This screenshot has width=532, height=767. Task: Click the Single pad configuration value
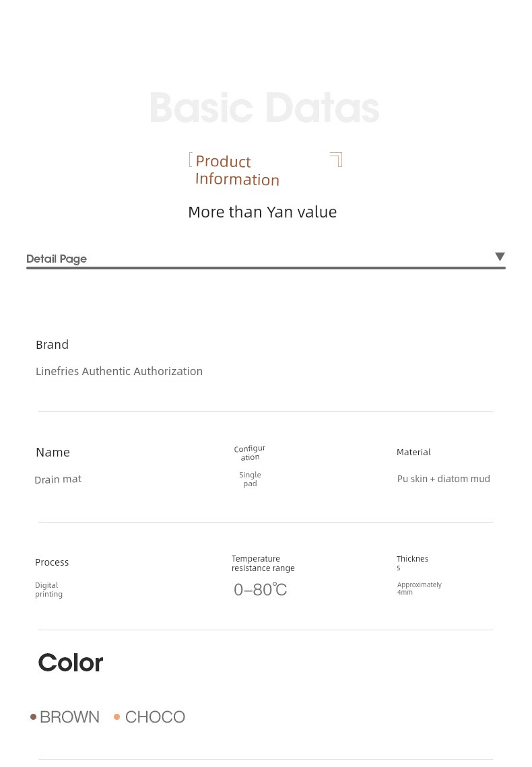[x=250, y=479]
